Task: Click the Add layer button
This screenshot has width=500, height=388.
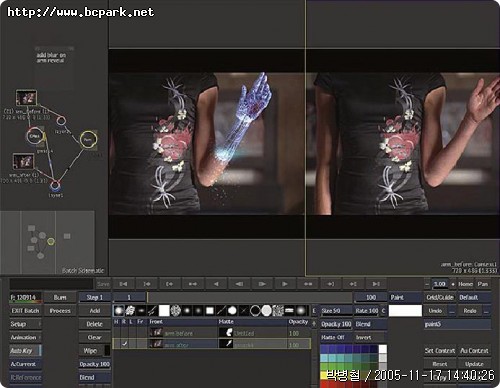Action: click(x=95, y=311)
